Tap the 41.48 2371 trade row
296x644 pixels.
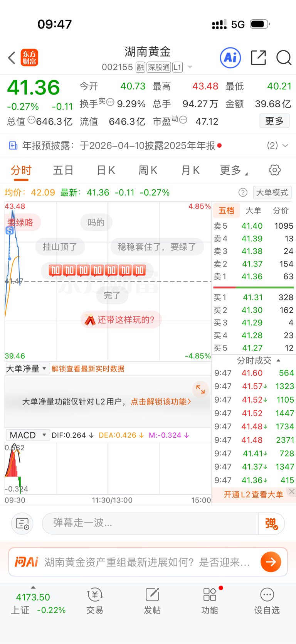pos(254,440)
